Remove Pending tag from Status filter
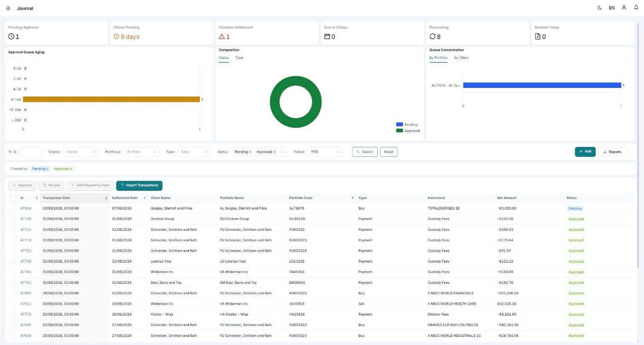The image size is (644, 345). pos(250,152)
